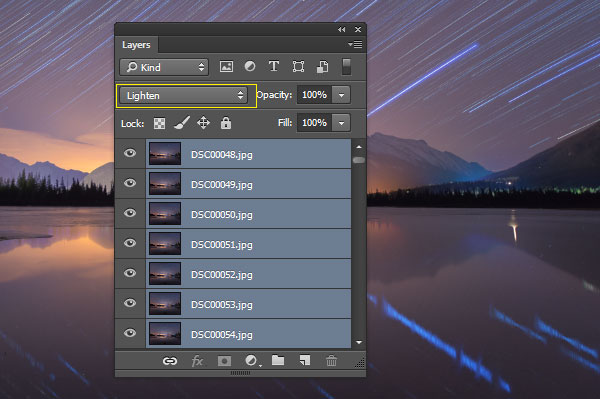Hide layer DSC00051.jpg
This screenshot has height=399, width=600.
(130, 243)
